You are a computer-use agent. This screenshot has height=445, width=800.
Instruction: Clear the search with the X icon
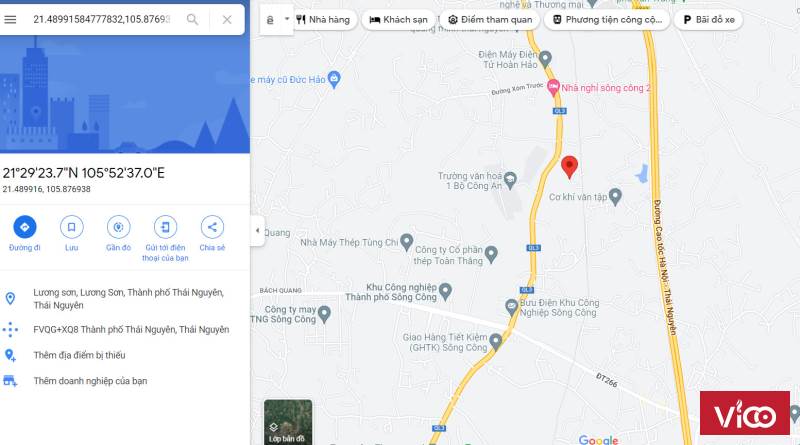click(x=227, y=19)
